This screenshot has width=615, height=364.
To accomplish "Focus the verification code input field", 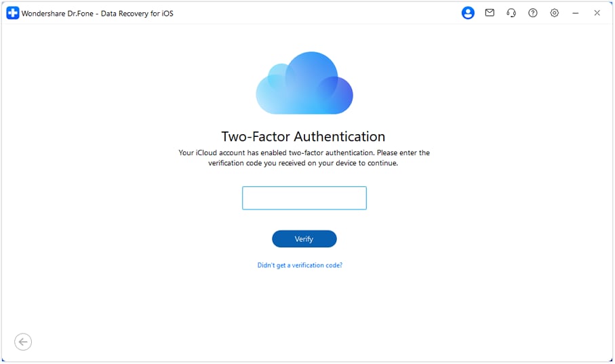I will 304,198.
